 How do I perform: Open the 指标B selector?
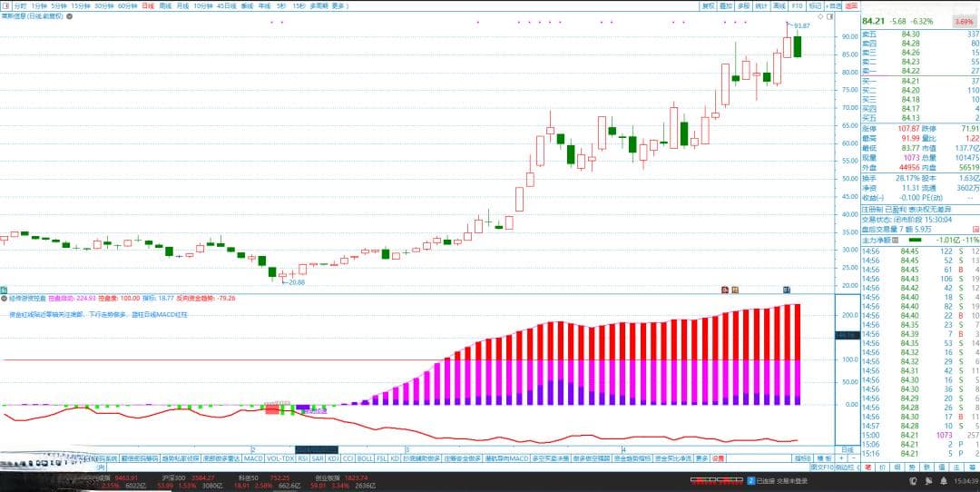[803, 458]
